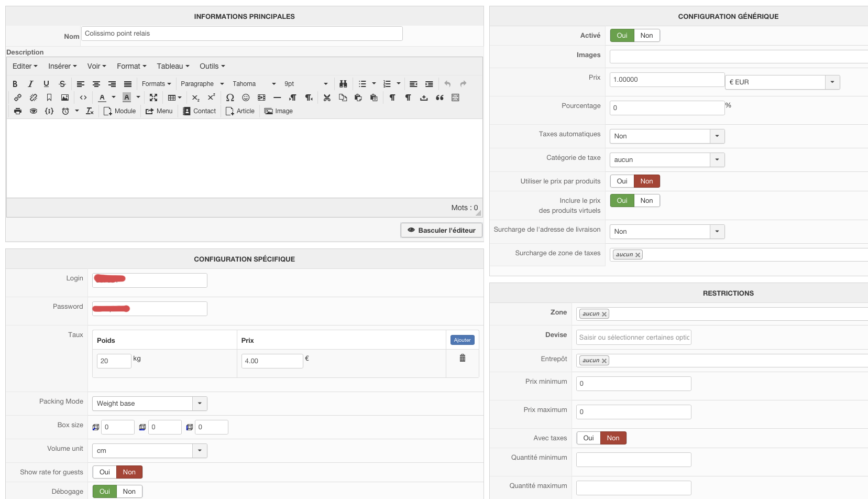This screenshot has height=499, width=868.
Task: Click the insert link icon
Action: coord(18,97)
